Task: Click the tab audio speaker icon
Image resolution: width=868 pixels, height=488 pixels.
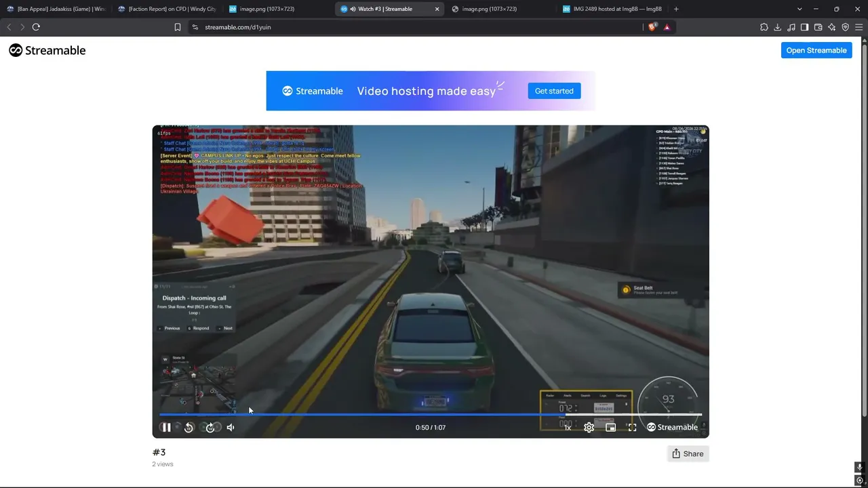Action: 353,9
